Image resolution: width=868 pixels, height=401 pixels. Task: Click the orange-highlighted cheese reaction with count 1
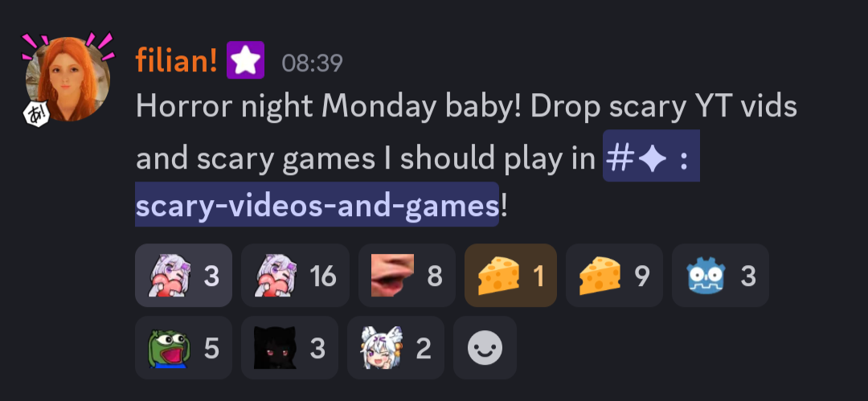tap(510, 276)
